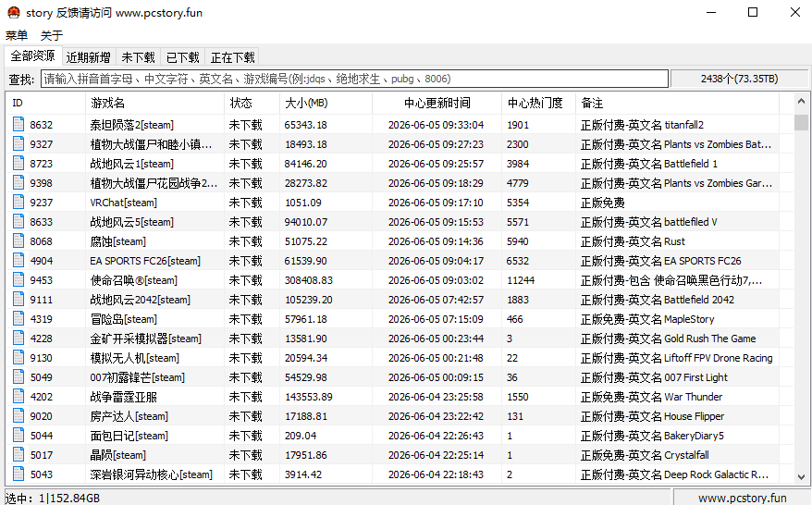Open the 关于 menu
The height and width of the screenshot is (505, 812).
(51, 35)
